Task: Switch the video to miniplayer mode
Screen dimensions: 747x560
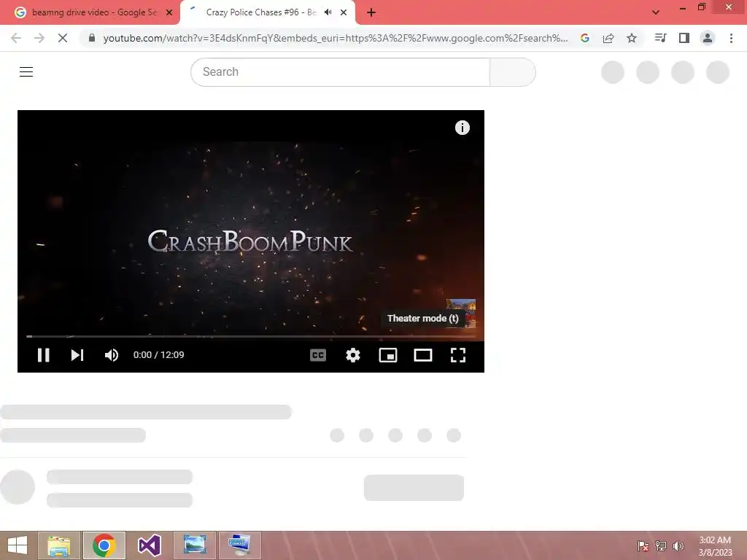Action: 388,355
